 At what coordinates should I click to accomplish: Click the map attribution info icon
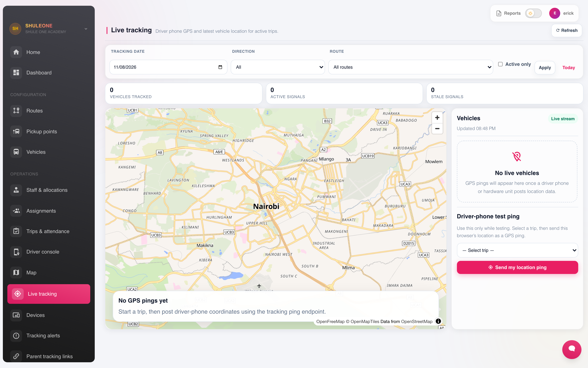(x=438, y=321)
